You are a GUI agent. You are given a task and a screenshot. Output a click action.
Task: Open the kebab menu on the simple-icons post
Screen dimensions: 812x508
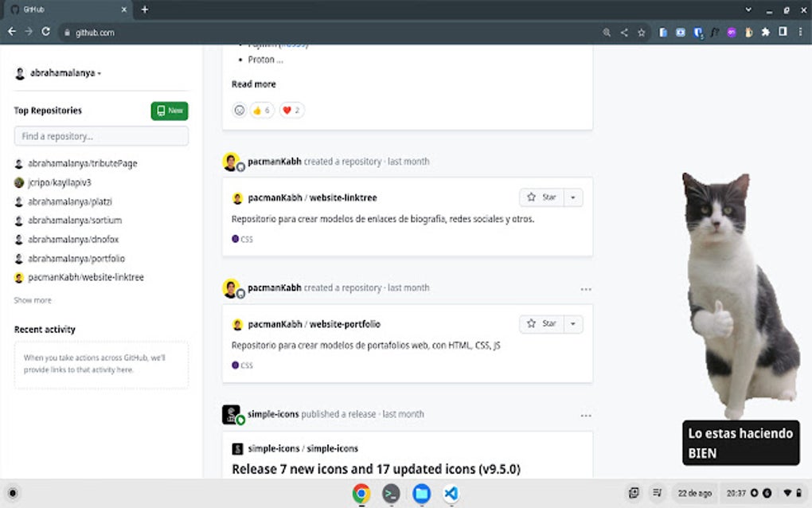(x=587, y=415)
